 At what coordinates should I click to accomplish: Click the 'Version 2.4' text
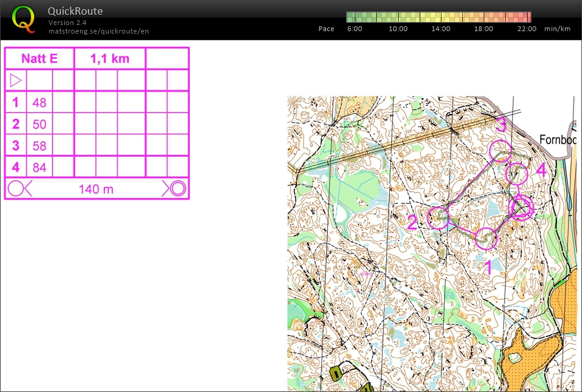67,23
